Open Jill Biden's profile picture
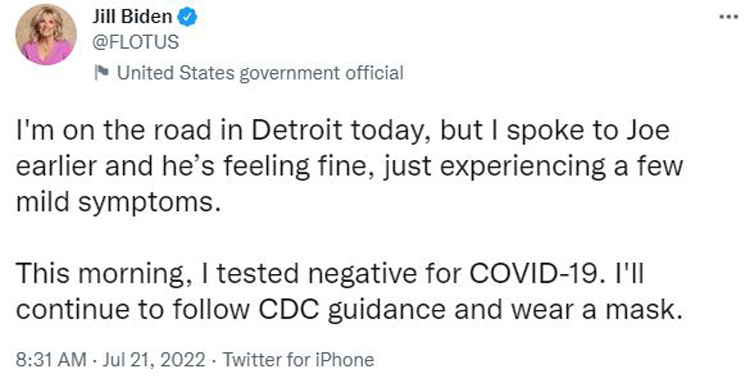Viewport: 750px width, 383px height. point(46,34)
